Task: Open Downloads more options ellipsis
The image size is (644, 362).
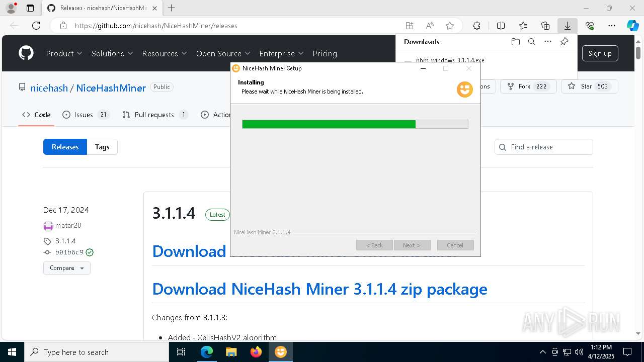Action: pyautogui.click(x=548, y=42)
